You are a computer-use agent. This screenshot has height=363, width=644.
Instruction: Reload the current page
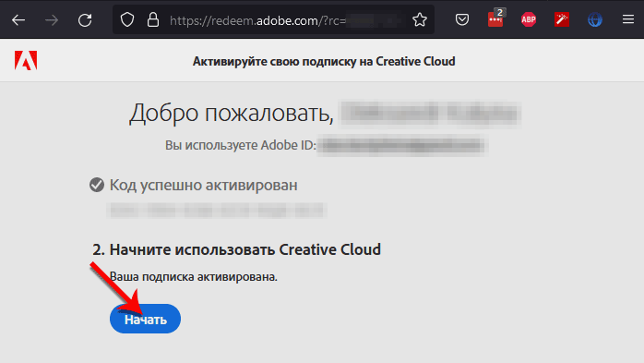point(85,19)
